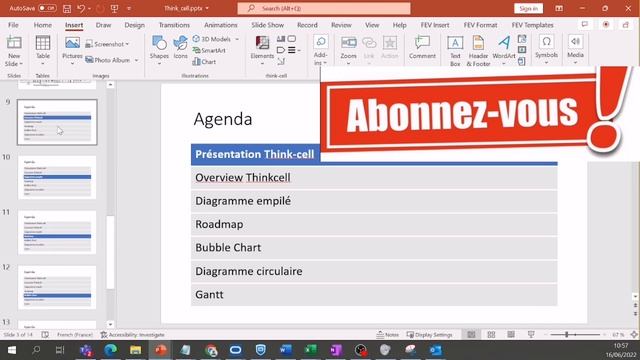This screenshot has height=360, width=640.
Task: Insert Pictures from the ribbon
Action: tap(72, 51)
